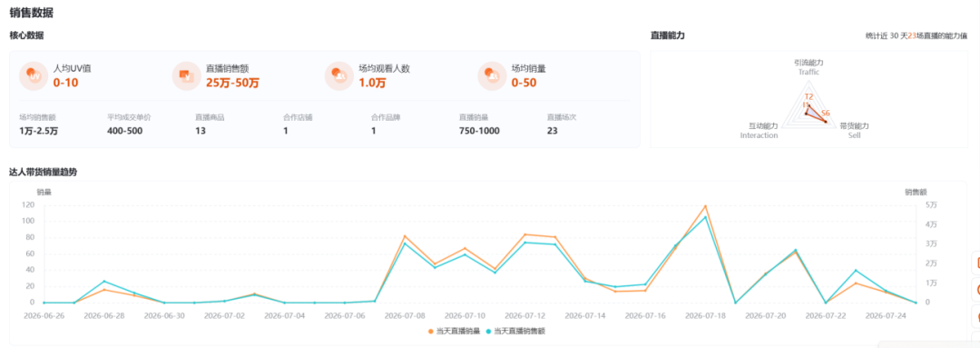Click the 达人带货销量趋势 chart title
The image size is (980, 348).
click(44, 172)
